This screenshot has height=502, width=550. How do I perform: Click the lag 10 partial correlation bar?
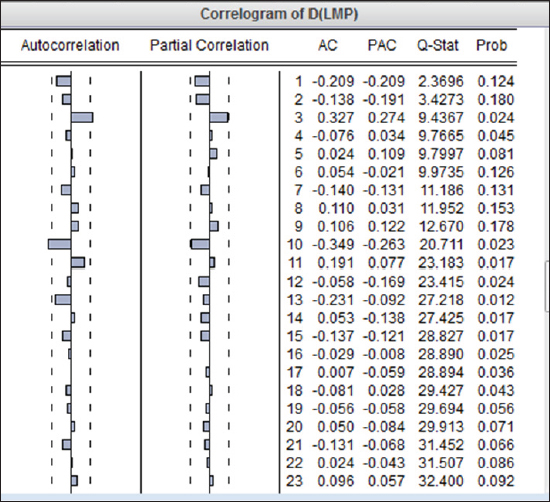pos(200,244)
